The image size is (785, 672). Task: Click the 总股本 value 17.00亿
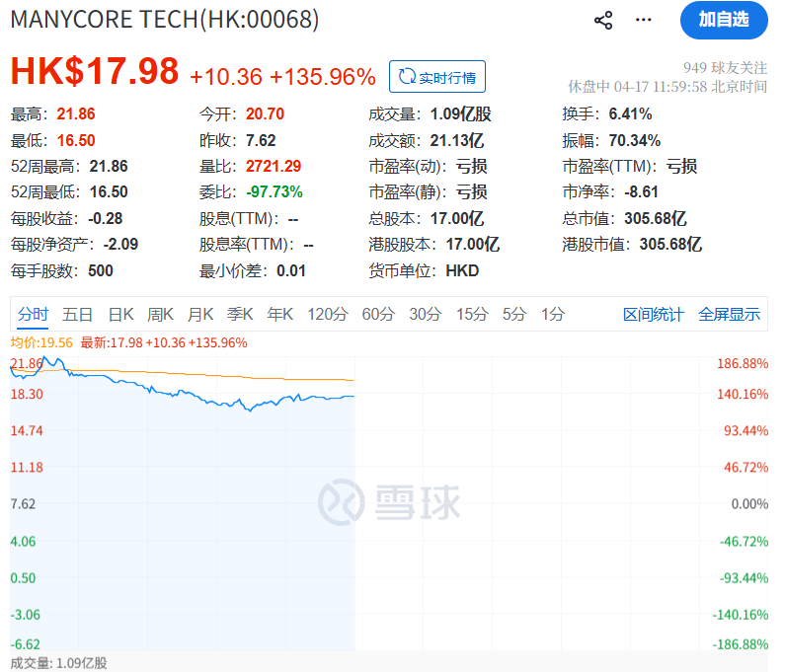[457, 219]
